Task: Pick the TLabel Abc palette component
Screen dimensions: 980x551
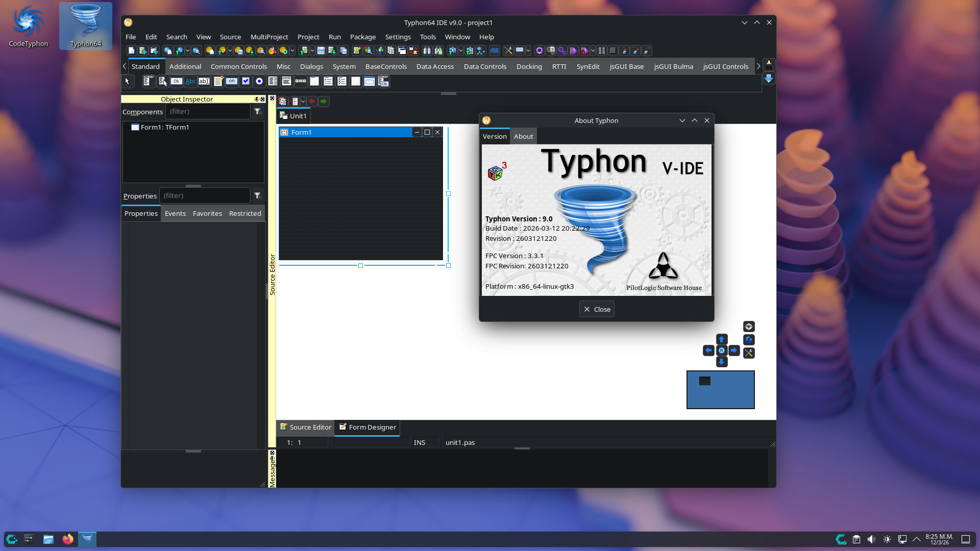Action: 190,81
